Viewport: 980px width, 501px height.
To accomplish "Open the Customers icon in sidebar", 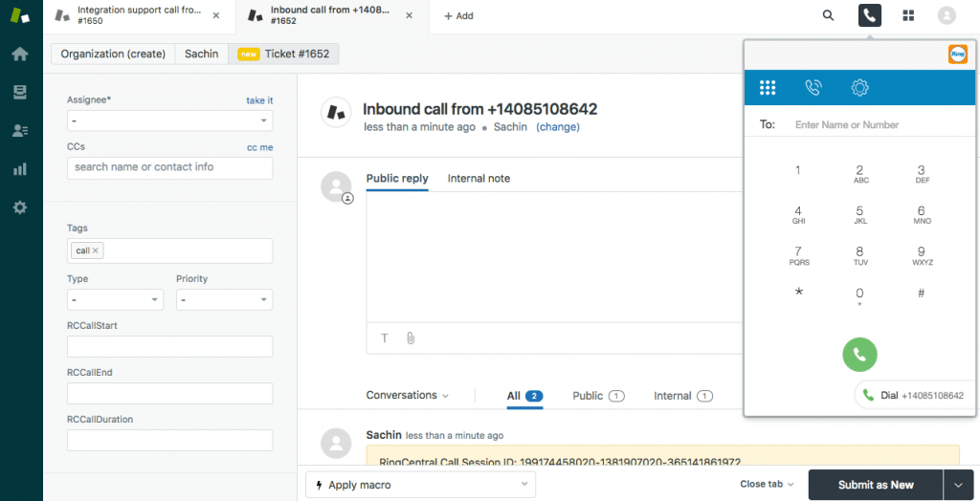I will 19,131.
